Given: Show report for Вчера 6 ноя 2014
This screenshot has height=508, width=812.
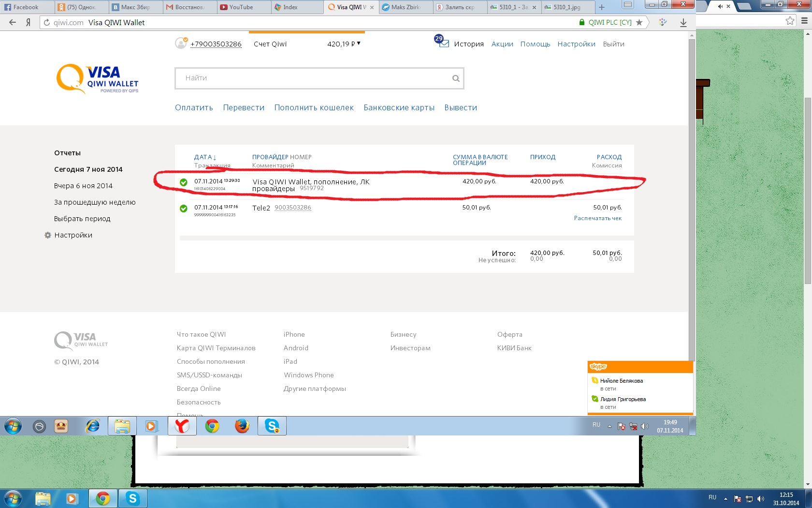Looking at the screenshot, I should coord(83,186).
